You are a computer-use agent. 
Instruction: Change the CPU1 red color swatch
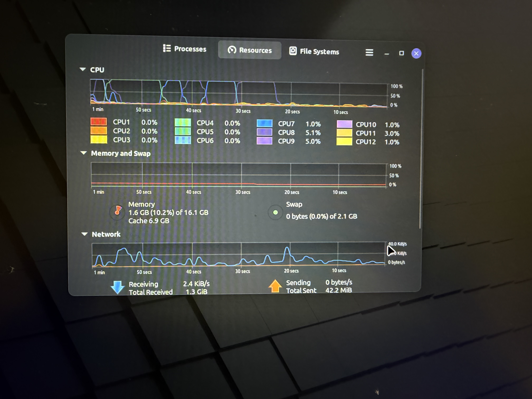(x=99, y=122)
